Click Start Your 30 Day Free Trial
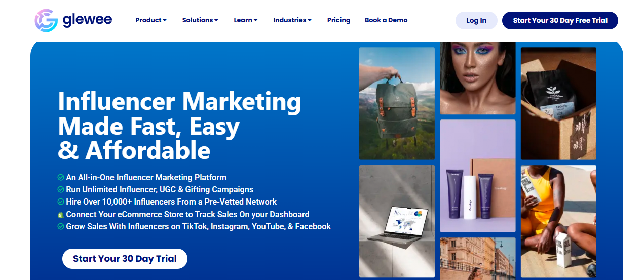644x280 pixels. [x=560, y=20]
